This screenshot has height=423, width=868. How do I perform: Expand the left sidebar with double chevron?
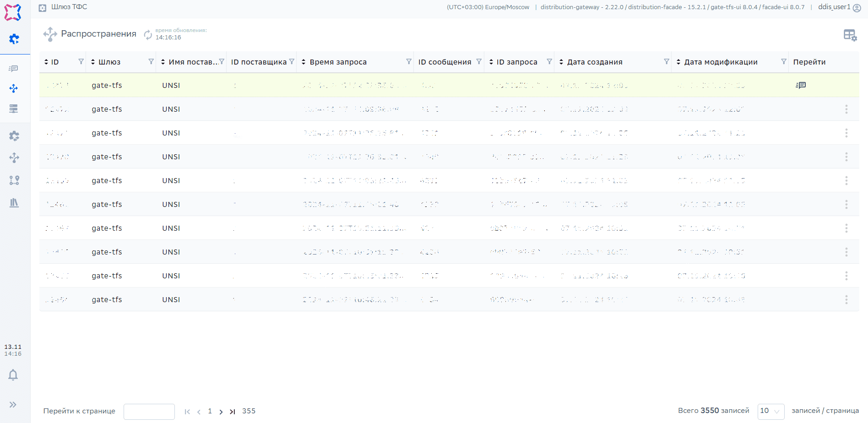(x=13, y=405)
